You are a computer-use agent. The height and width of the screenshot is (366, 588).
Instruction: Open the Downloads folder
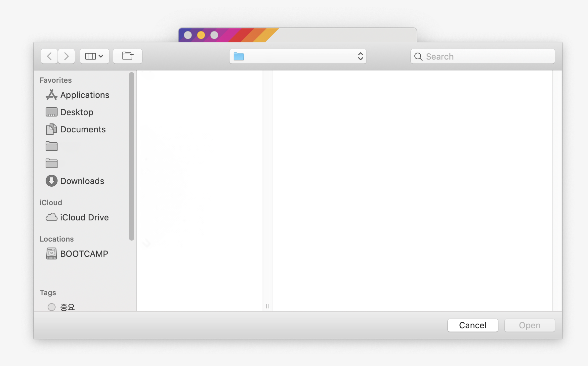point(82,181)
